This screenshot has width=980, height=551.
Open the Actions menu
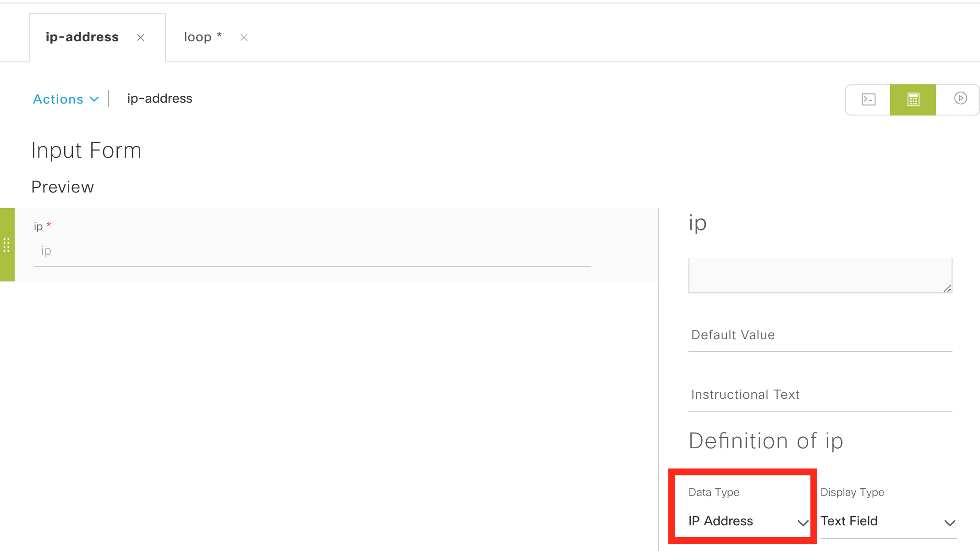[58, 99]
